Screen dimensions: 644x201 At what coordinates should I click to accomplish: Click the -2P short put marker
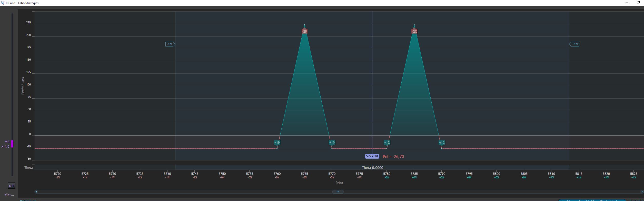[304, 31]
